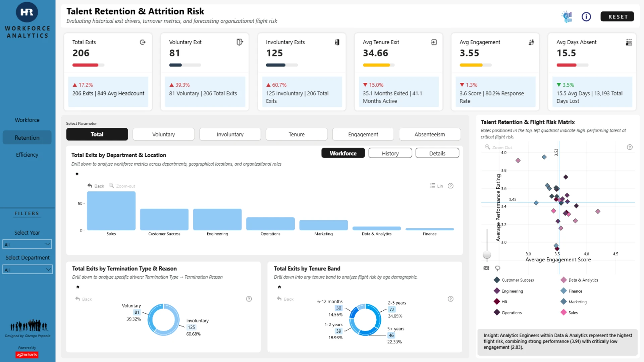Switch to the Workforce chart view tab
644x362 pixels.
point(343,153)
